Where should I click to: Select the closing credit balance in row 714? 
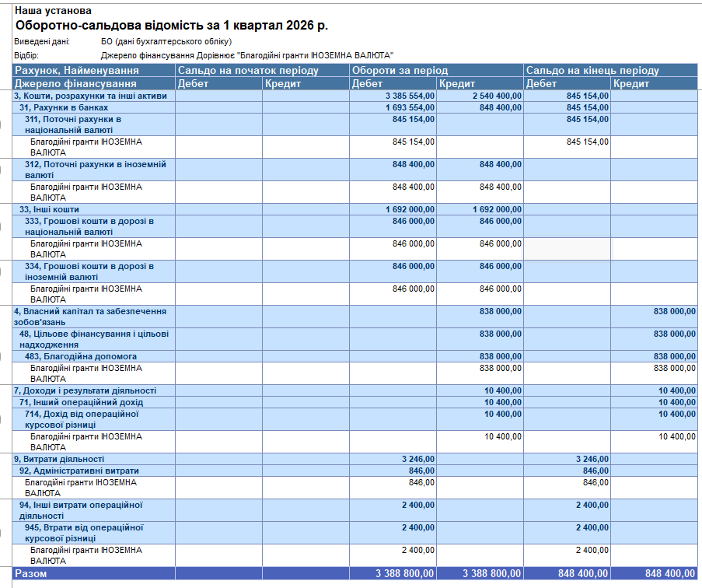(677, 414)
